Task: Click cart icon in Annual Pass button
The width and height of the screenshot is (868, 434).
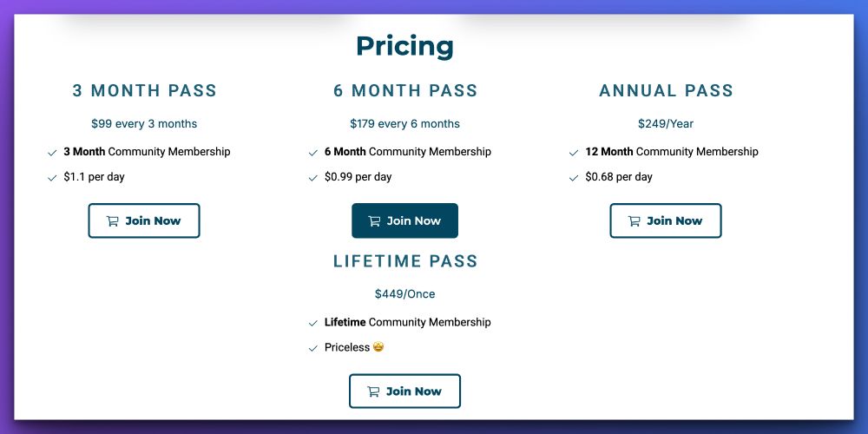Action: pyautogui.click(x=634, y=220)
